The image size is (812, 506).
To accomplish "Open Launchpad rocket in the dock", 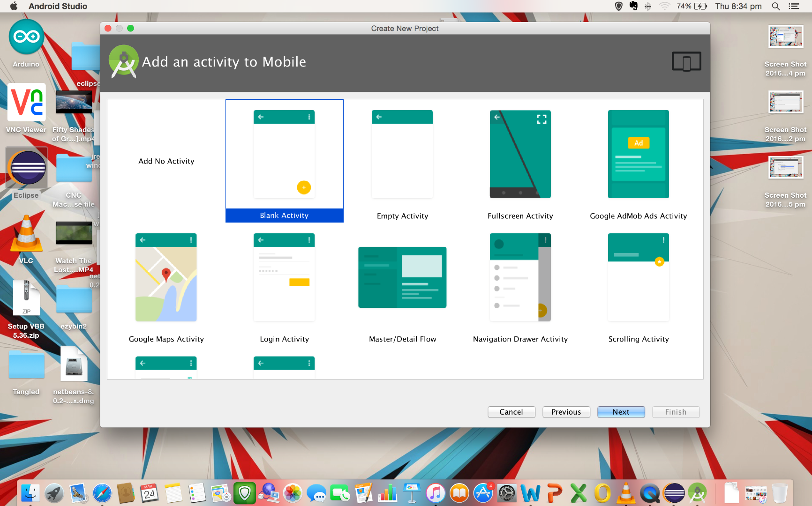I will tap(54, 493).
